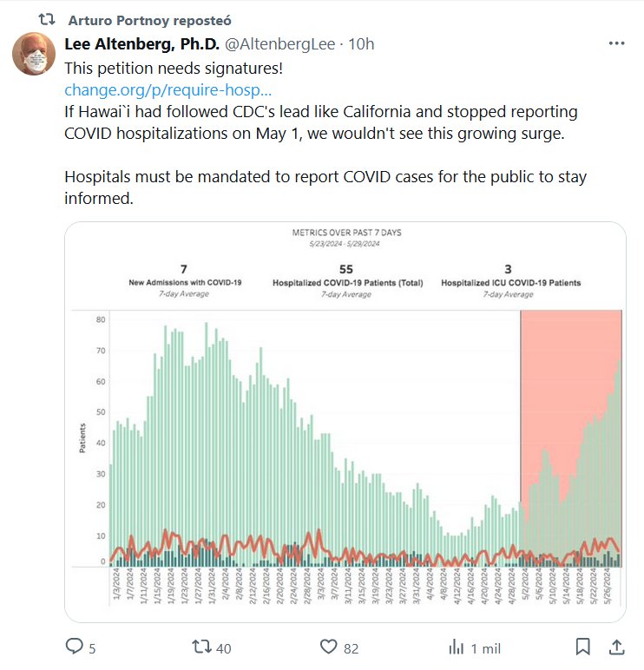Open the three-dot more options menu

click(615, 43)
